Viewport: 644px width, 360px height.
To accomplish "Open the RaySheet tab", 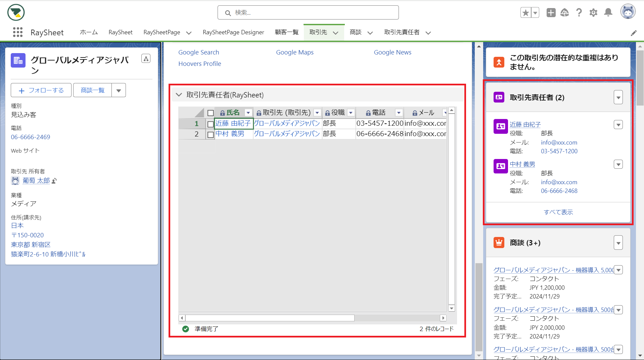I will point(121,32).
